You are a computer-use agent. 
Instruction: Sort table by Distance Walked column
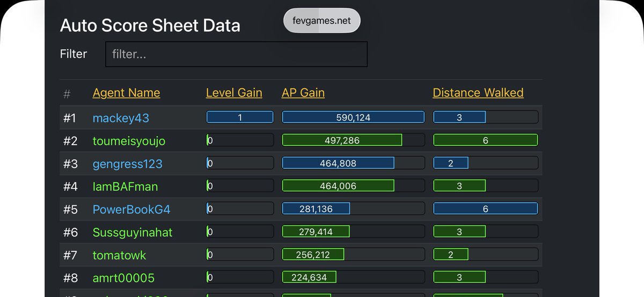[x=478, y=93]
